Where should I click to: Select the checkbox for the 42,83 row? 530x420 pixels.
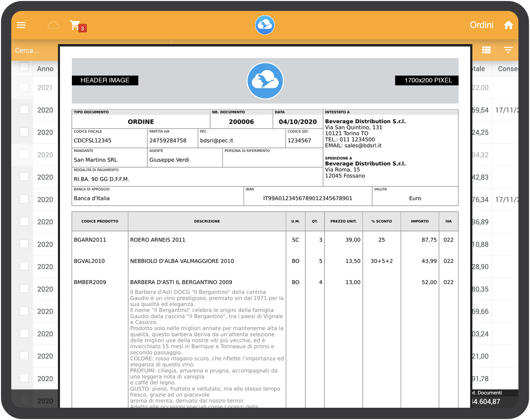pyautogui.click(x=24, y=177)
